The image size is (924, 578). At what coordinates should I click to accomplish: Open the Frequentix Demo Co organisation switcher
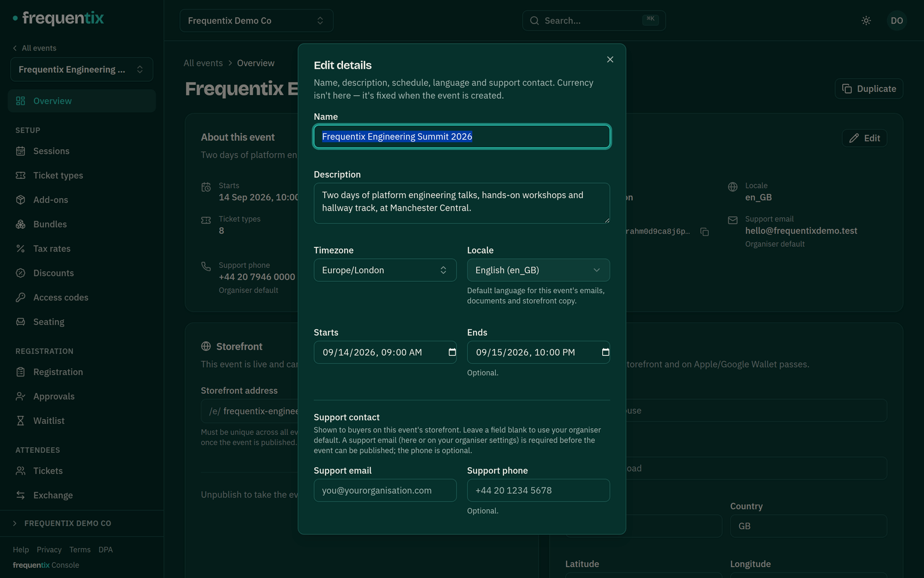pos(256,20)
